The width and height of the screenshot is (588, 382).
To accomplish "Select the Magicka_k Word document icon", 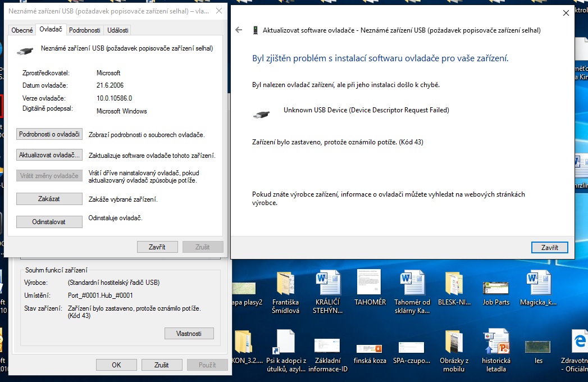I will 539,289.
